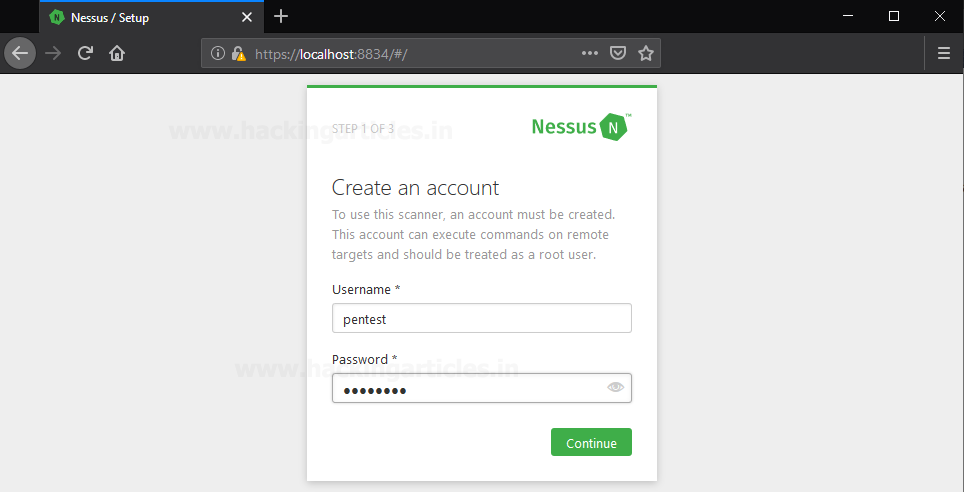The image size is (964, 492).
Task: Open a new browser tab
Action: 281,17
